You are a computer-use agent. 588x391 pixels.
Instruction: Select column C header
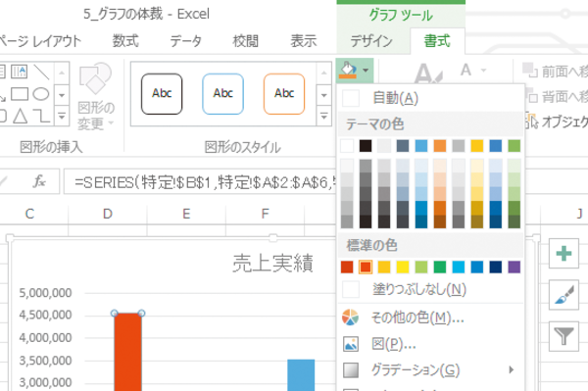pos(33,214)
